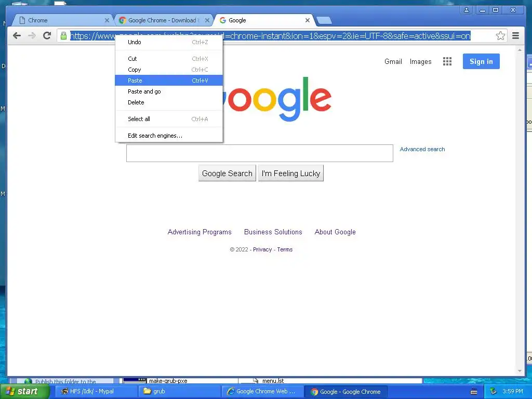Choose Copy from the context menu
The width and height of the screenshot is (532, 399).
pos(169,70)
